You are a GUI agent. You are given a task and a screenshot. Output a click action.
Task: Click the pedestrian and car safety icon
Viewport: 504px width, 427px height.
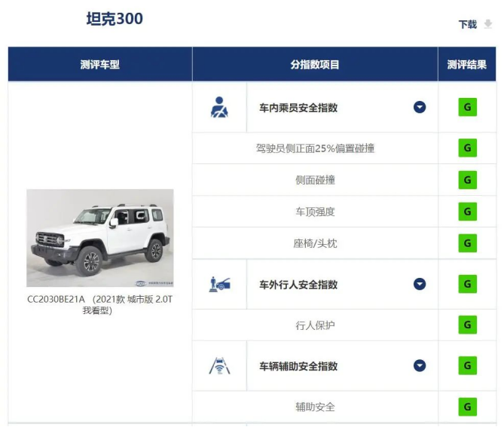[x=219, y=285]
